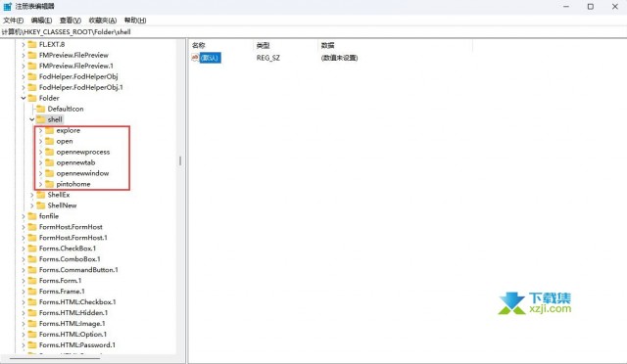Screen dimensions: 627x364
Task: Expand the ShellEx key
Action: [32, 195]
